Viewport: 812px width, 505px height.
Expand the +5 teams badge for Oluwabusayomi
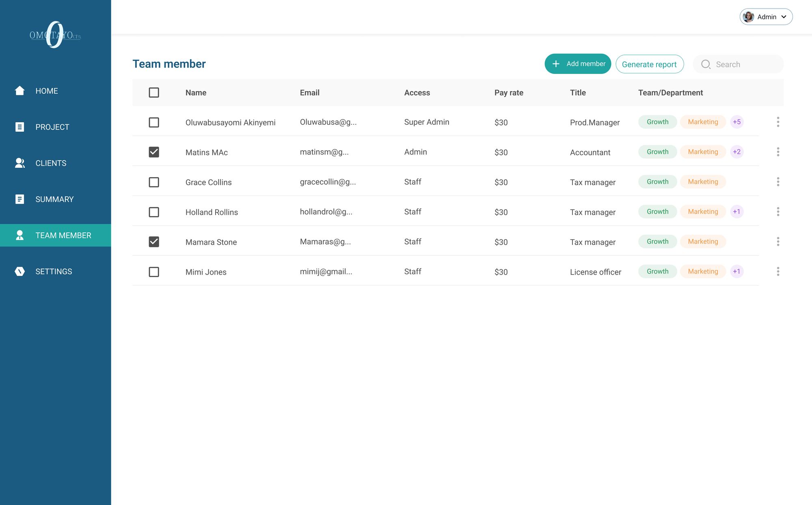point(736,122)
